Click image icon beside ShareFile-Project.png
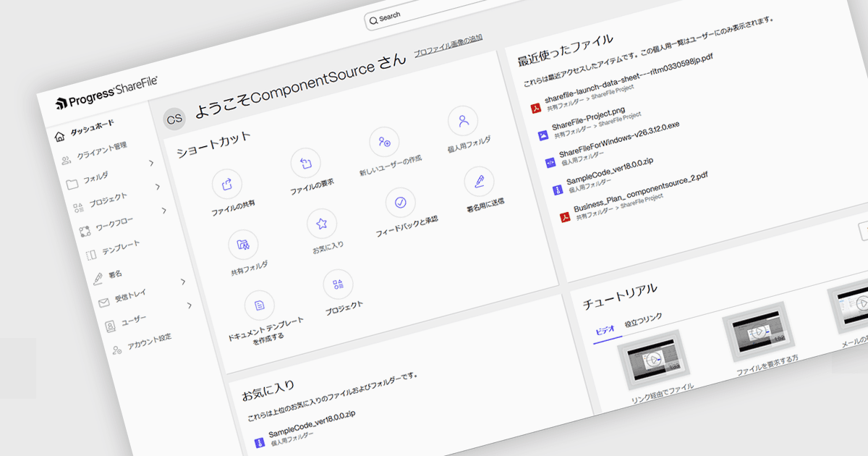This screenshot has height=456, width=868. [543, 135]
